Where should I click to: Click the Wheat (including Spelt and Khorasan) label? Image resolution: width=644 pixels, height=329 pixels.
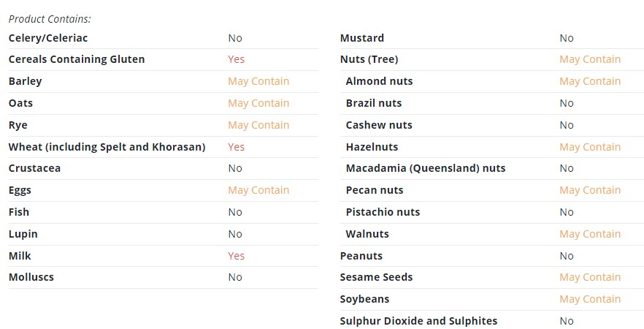point(107,147)
